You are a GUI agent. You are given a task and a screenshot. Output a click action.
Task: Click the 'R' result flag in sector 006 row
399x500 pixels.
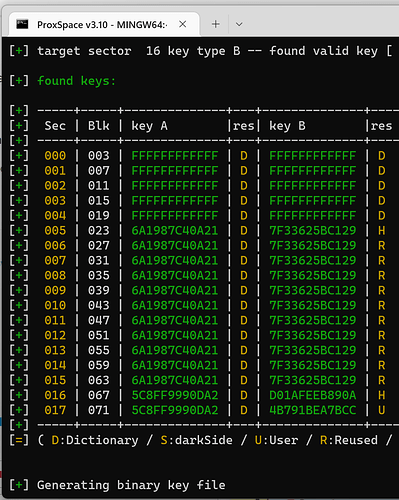[382, 246]
